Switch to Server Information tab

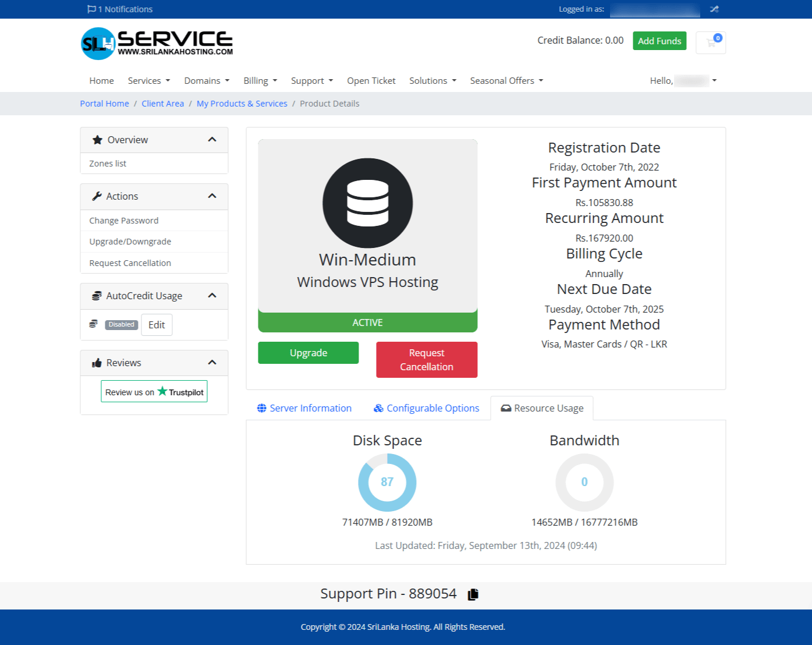304,408
